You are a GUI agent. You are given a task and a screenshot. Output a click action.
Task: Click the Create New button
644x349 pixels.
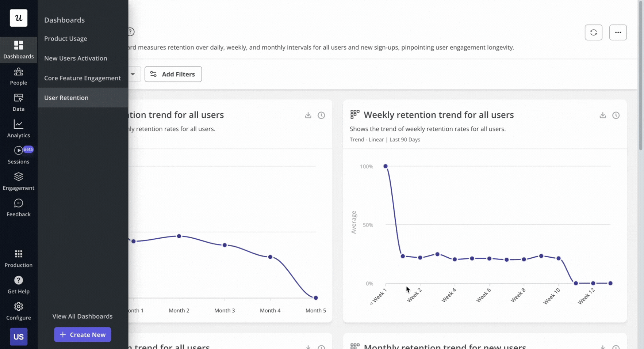[x=83, y=334]
